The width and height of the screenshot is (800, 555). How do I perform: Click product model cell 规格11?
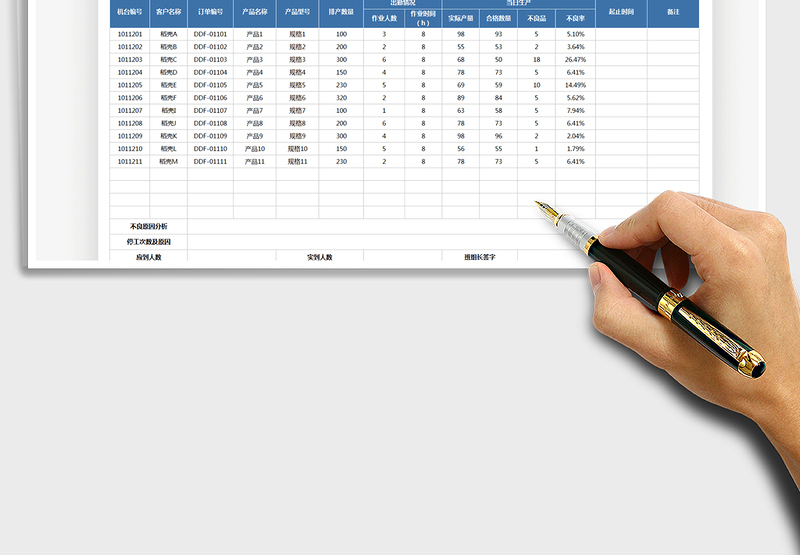click(297, 162)
